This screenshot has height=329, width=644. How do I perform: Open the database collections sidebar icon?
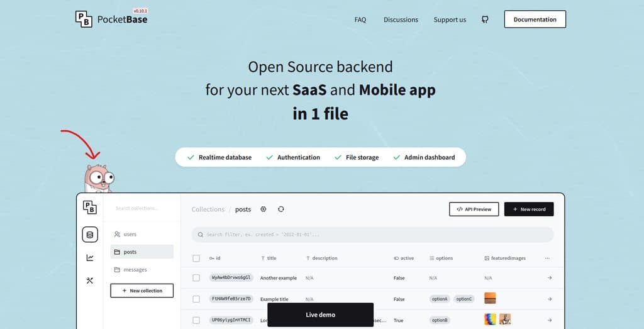tap(90, 235)
